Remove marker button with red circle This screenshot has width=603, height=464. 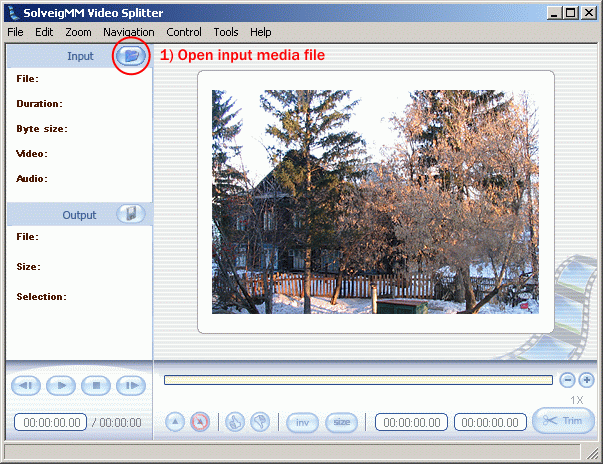(200, 422)
